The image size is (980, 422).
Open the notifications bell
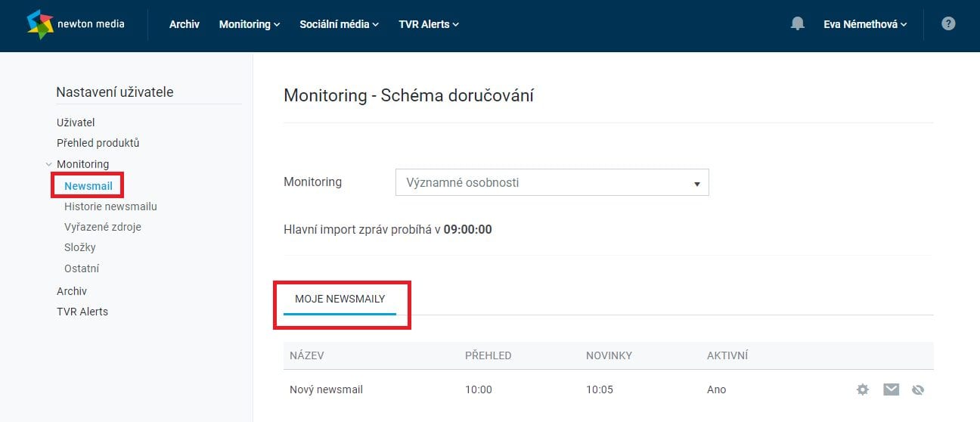(797, 24)
